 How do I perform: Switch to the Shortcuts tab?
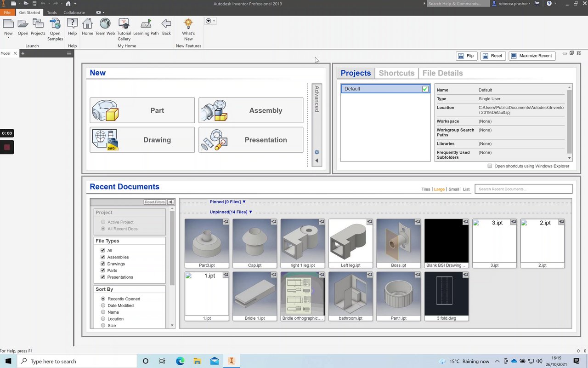(x=396, y=73)
